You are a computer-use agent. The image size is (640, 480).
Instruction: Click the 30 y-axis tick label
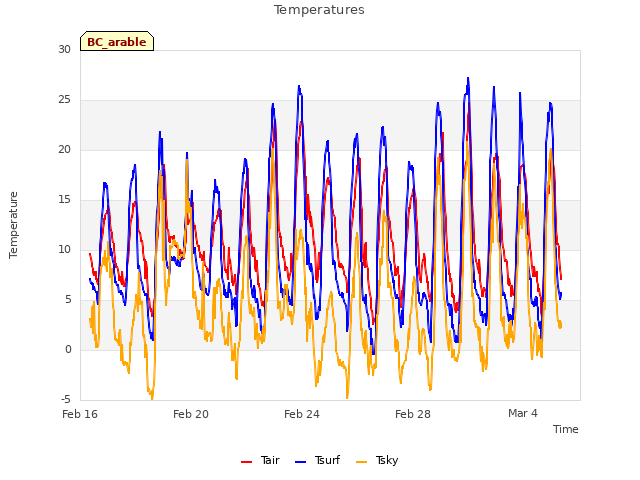pyautogui.click(x=64, y=49)
